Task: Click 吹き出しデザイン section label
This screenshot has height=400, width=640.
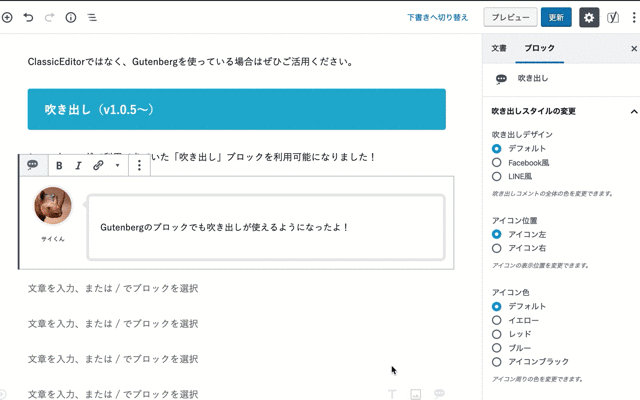Action: [x=522, y=134]
